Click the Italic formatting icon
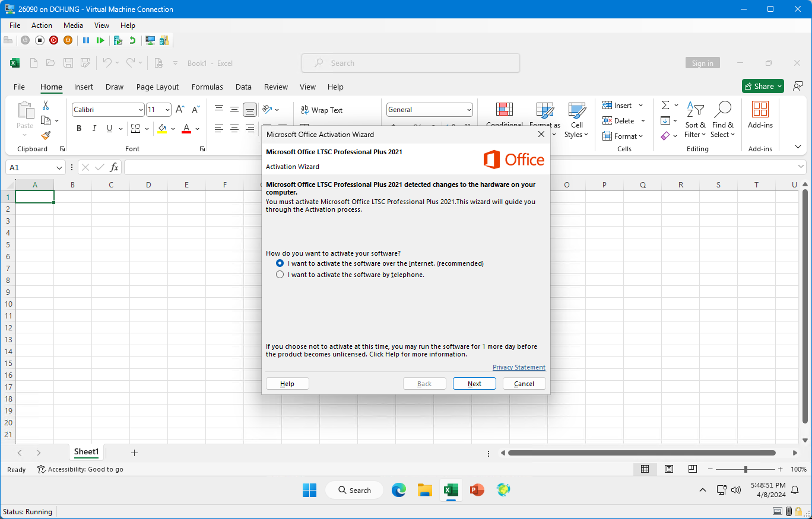The height and width of the screenshot is (519, 812). 94,128
